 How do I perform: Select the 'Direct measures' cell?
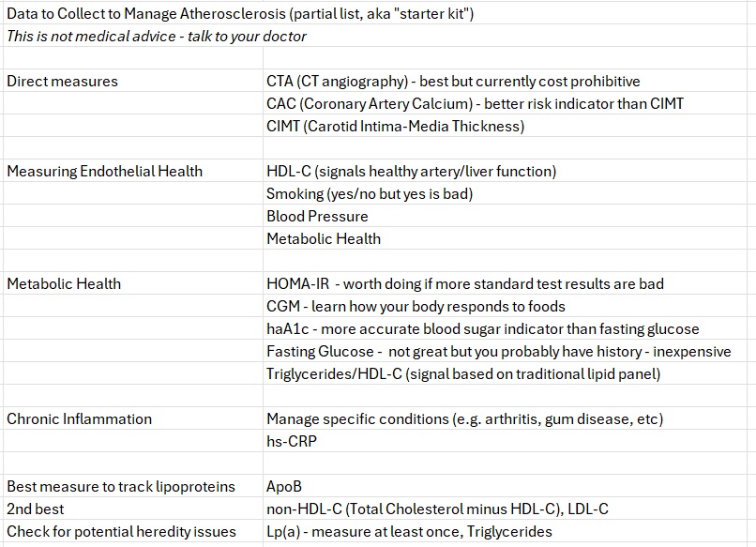(63, 82)
